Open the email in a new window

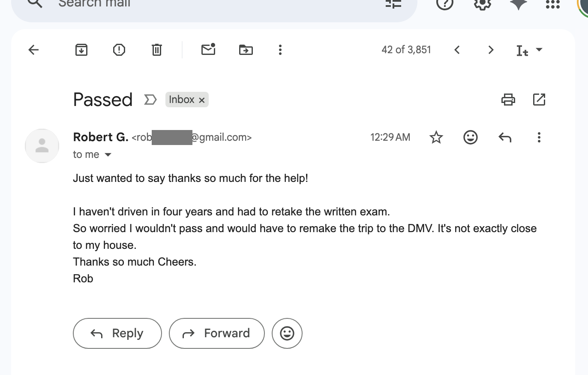tap(539, 99)
